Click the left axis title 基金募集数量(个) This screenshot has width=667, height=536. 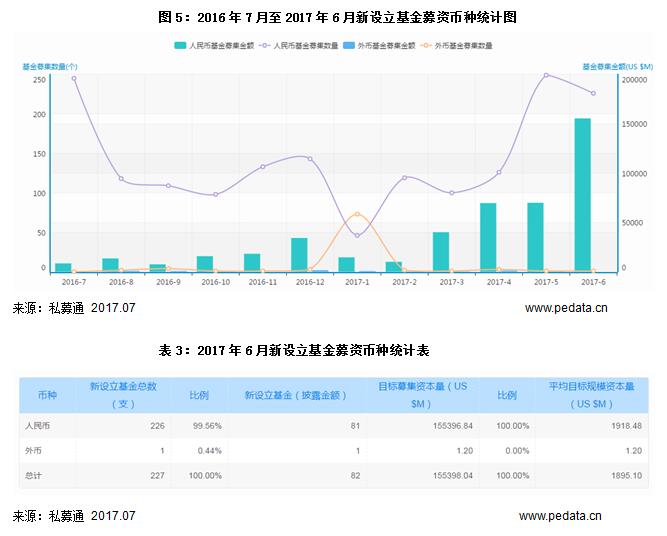point(50,66)
